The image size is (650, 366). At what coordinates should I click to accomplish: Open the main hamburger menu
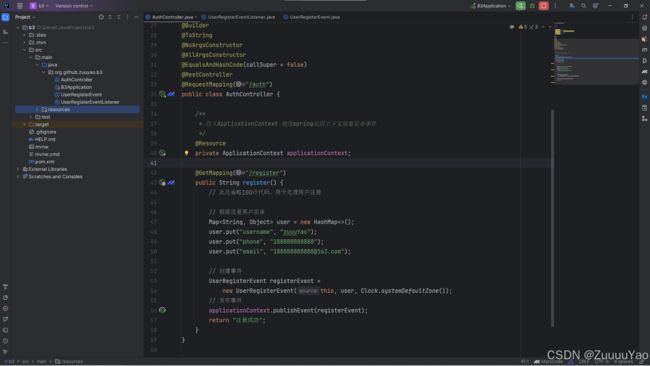20,6
